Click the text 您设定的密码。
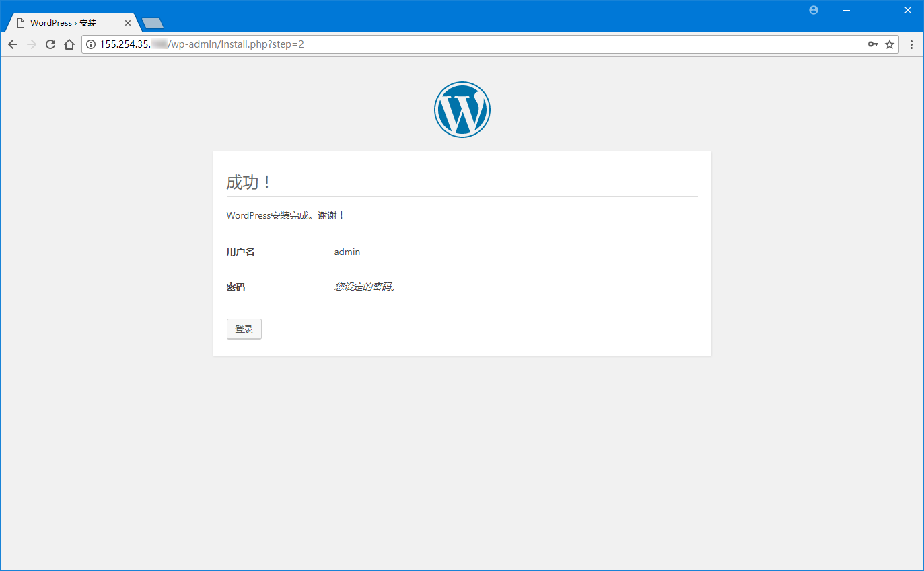 tap(365, 287)
